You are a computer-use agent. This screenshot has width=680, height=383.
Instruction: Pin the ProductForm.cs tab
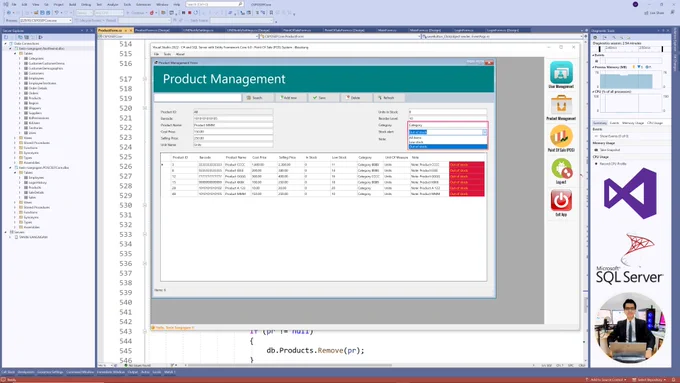pos(126,30)
